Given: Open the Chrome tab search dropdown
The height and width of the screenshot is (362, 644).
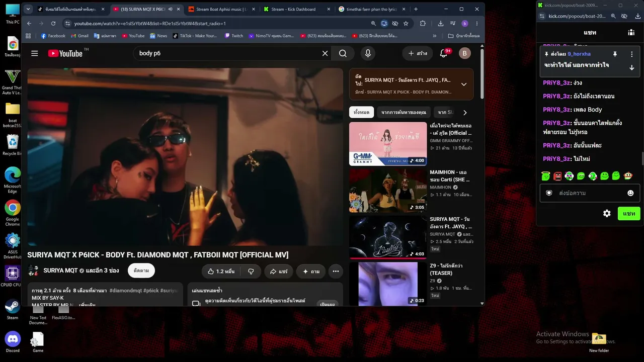Looking at the screenshot, I should (28, 9).
